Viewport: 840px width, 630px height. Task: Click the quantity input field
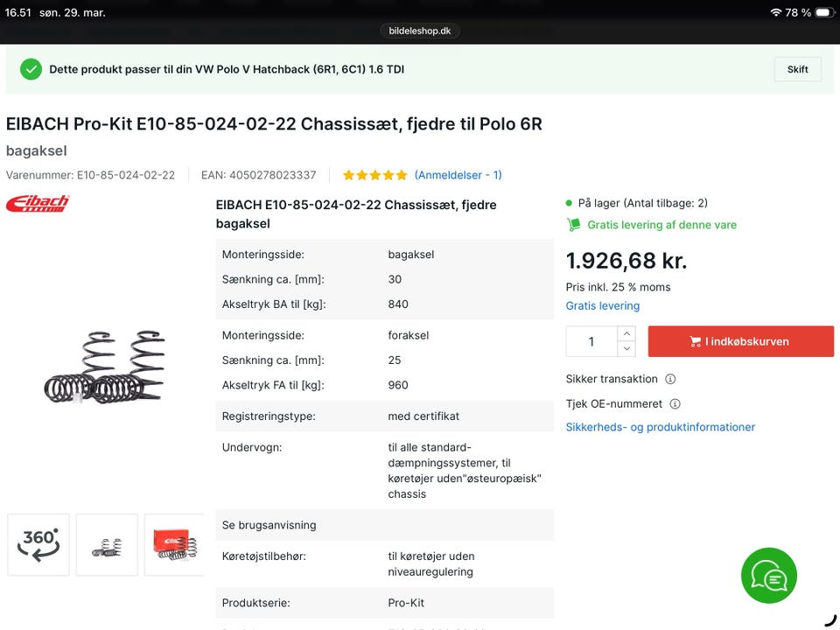click(591, 341)
